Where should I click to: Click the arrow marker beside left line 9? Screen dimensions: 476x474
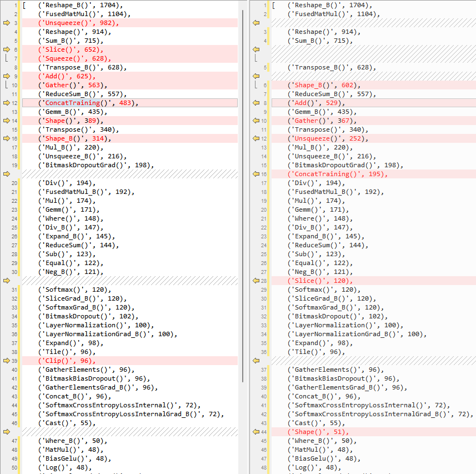pos(6,76)
